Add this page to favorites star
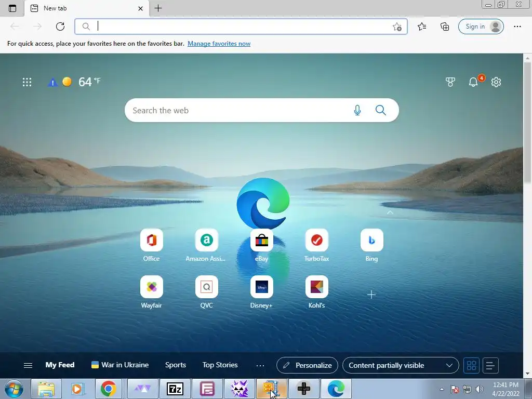The height and width of the screenshot is (399, 532). tap(397, 27)
